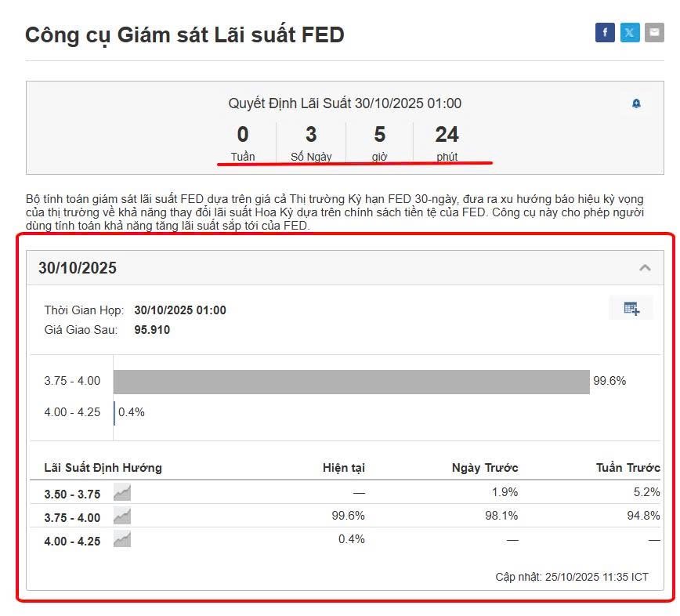Open chart icon for 3.75 - 4.00 row

tap(122, 516)
